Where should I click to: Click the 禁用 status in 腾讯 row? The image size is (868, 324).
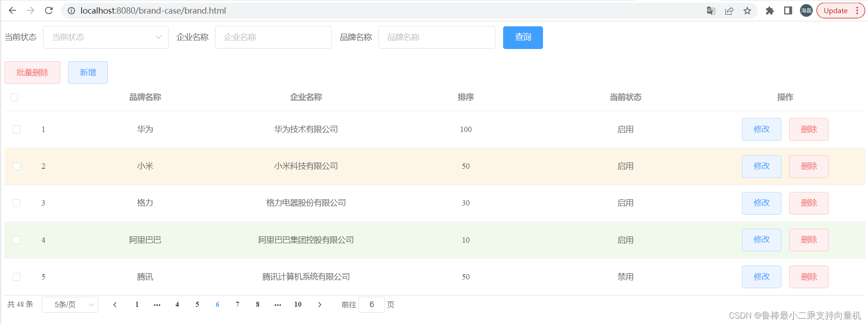[x=626, y=277]
